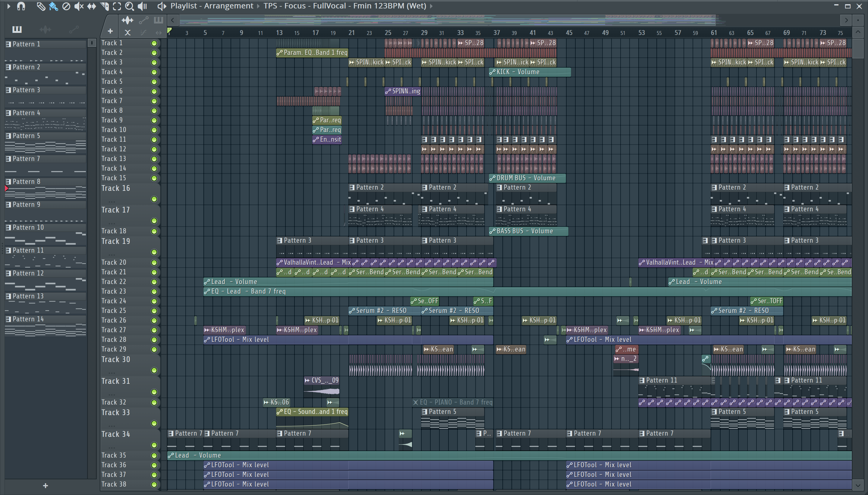
Task: Mute Track 30 with its green light
Action: (154, 370)
